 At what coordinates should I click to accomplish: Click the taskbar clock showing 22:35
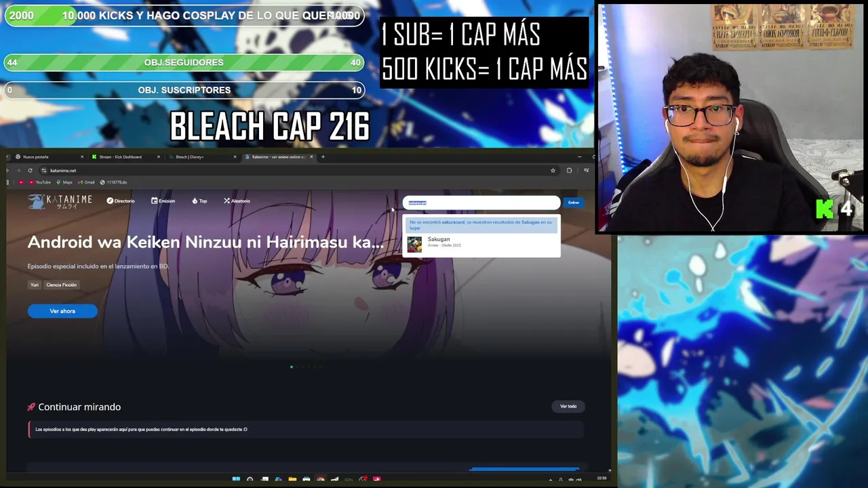(x=601, y=479)
